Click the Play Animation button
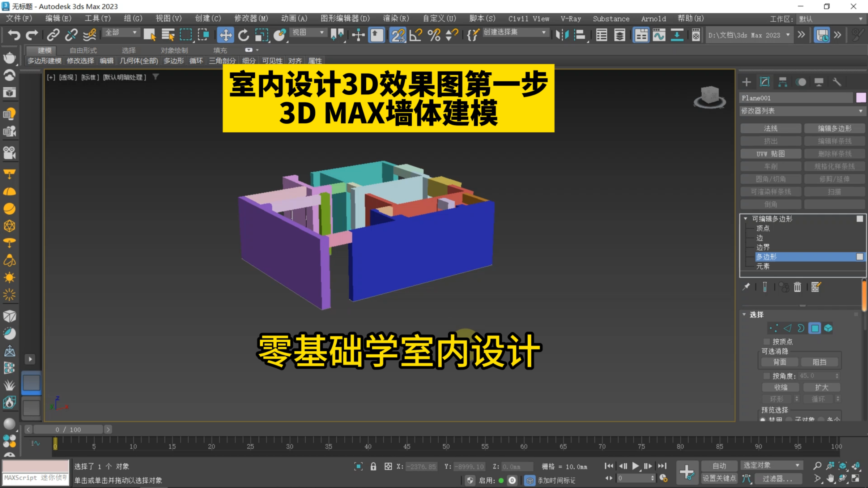The image size is (868, 488). point(635,466)
